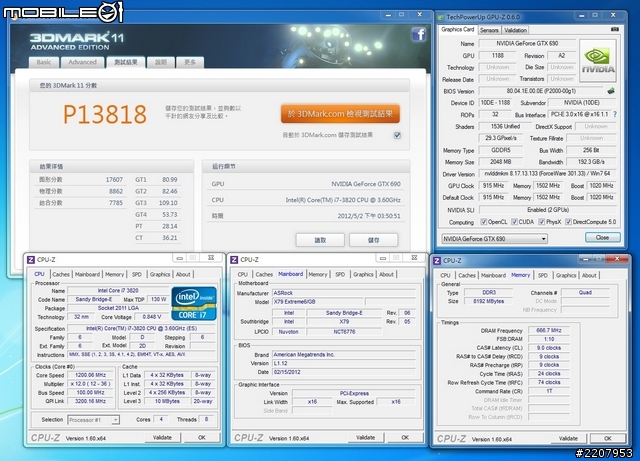Open Mainboard tab in left CPU-Z window

pyautogui.click(x=87, y=274)
